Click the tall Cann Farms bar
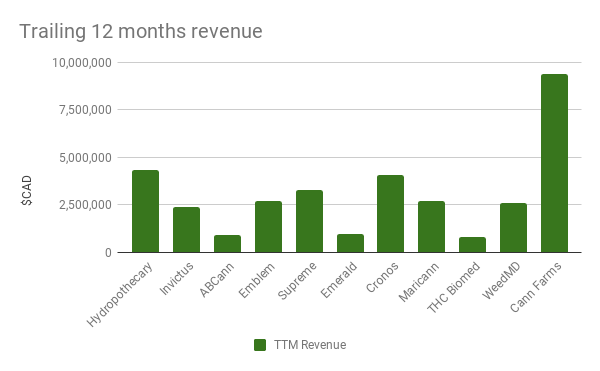Viewport: 600px width, 371px height. click(x=554, y=163)
